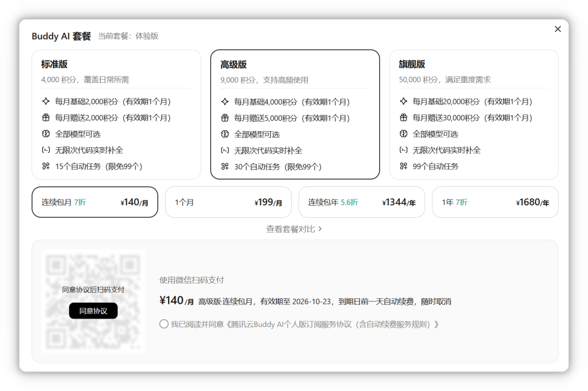Choose 1个月 ¥199/月 billing option
The width and height of the screenshot is (588, 391).
click(228, 202)
